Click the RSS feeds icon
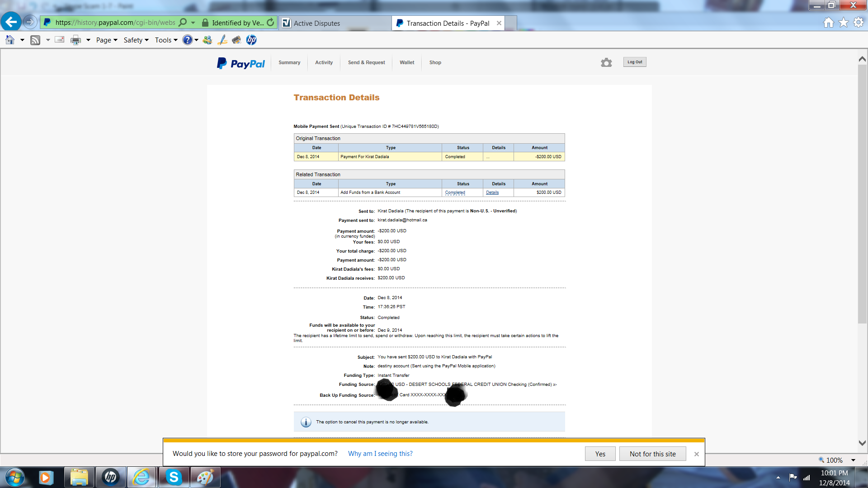The width and height of the screenshot is (868, 488). [35, 40]
